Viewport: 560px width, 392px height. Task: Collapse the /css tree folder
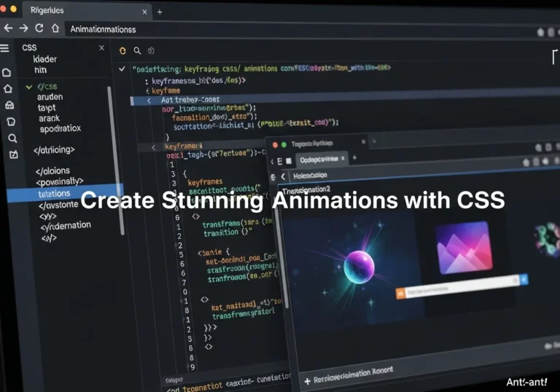click(29, 87)
